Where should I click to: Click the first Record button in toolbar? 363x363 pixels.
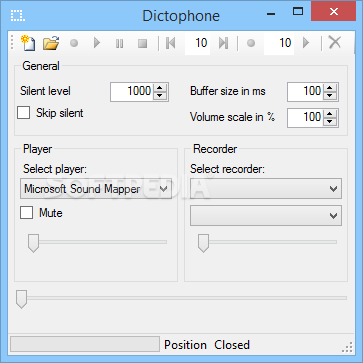pyautogui.click(x=74, y=43)
